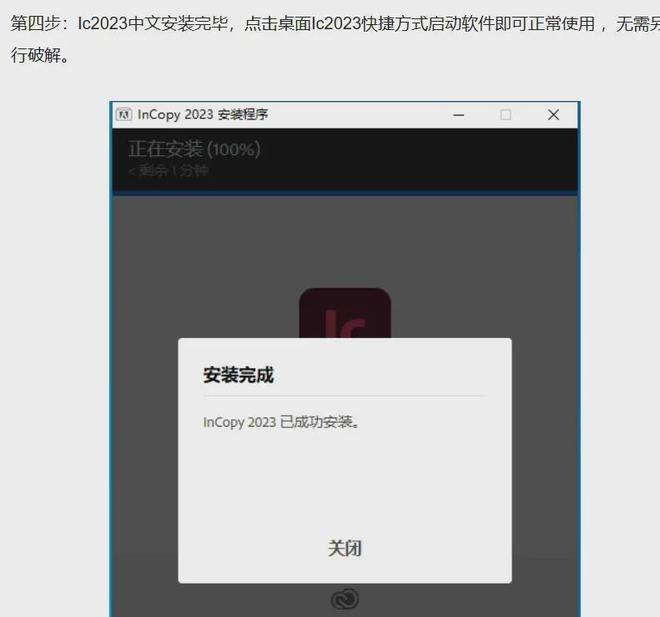
Task: Click the 第四步 instruction paragraph
Action: pyautogui.click(x=335, y=39)
